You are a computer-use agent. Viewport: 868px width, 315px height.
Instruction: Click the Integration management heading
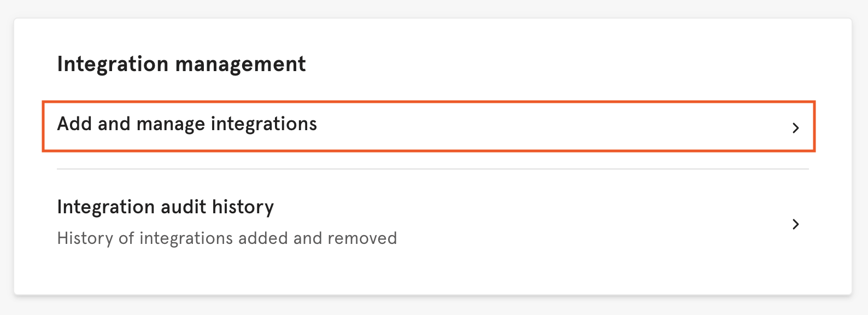[181, 64]
